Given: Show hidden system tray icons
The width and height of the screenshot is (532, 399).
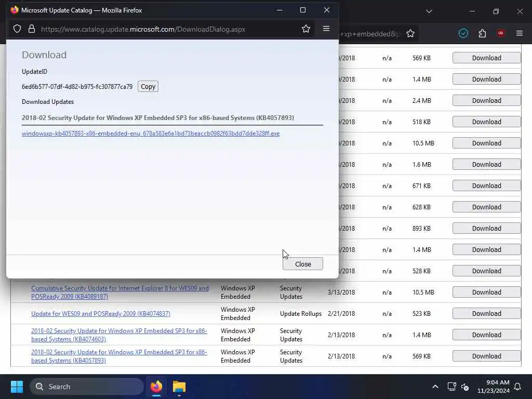Looking at the screenshot, I should pyautogui.click(x=435, y=387).
